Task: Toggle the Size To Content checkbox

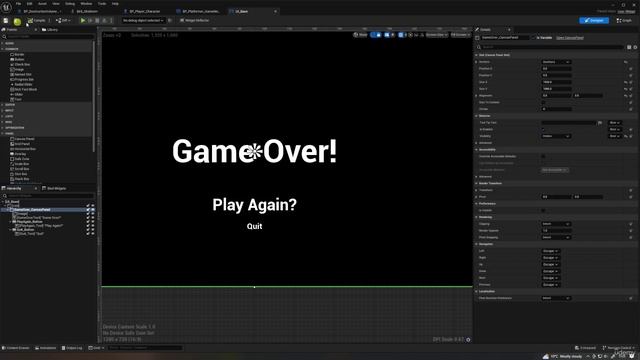Action: [x=543, y=102]
